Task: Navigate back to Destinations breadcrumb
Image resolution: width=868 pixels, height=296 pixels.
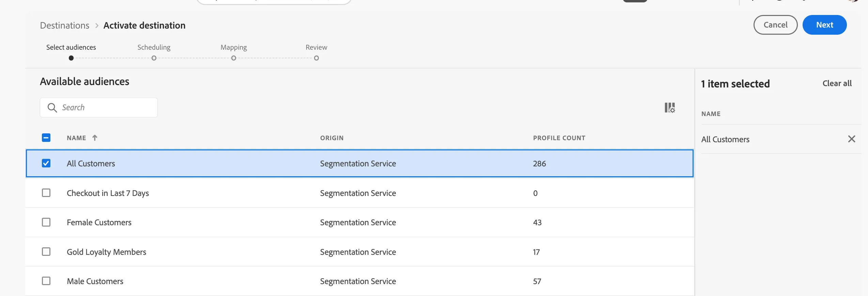Action: [65, 26]
